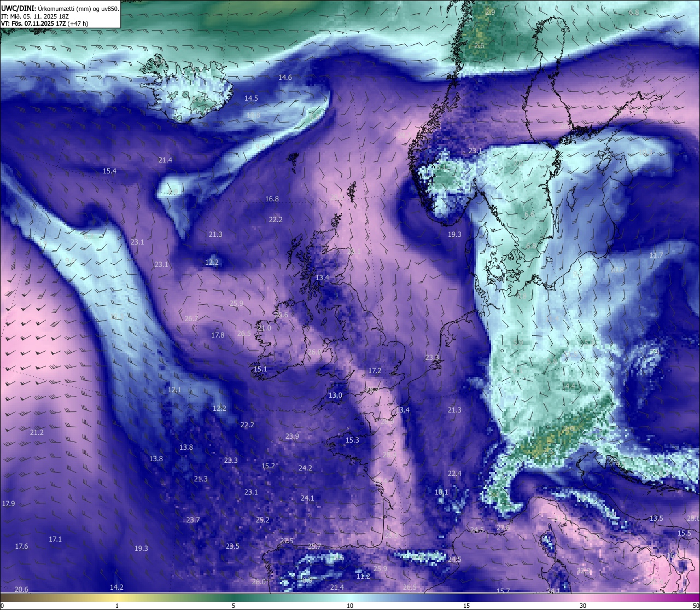Select the 15.1 value label

coord(260,369)
